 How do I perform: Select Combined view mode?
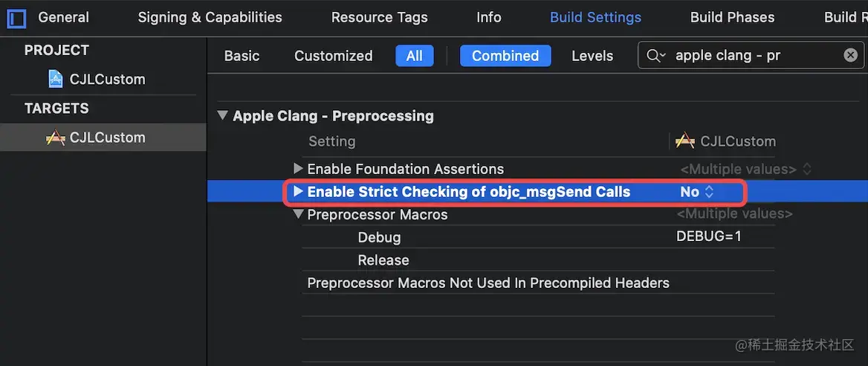505,56
